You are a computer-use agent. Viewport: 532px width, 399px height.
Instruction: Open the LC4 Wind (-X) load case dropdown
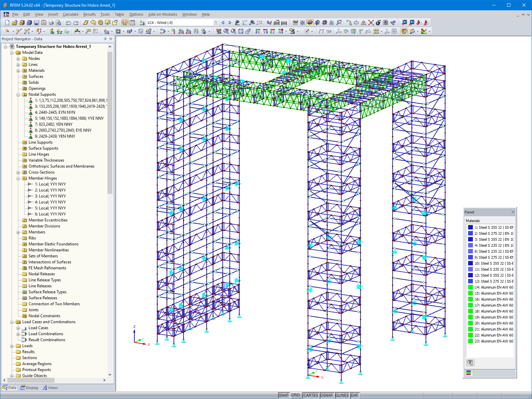pyautogui.click(x=215, y=23)
